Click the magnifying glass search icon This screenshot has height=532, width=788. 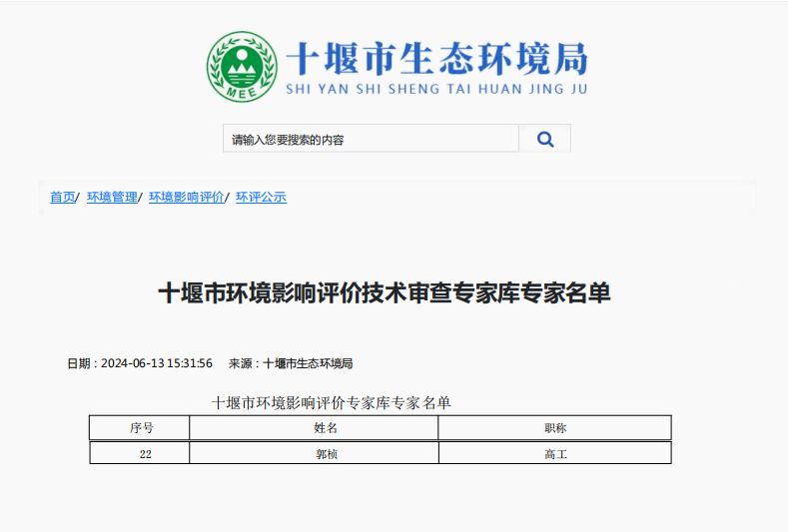click(544, 140)
